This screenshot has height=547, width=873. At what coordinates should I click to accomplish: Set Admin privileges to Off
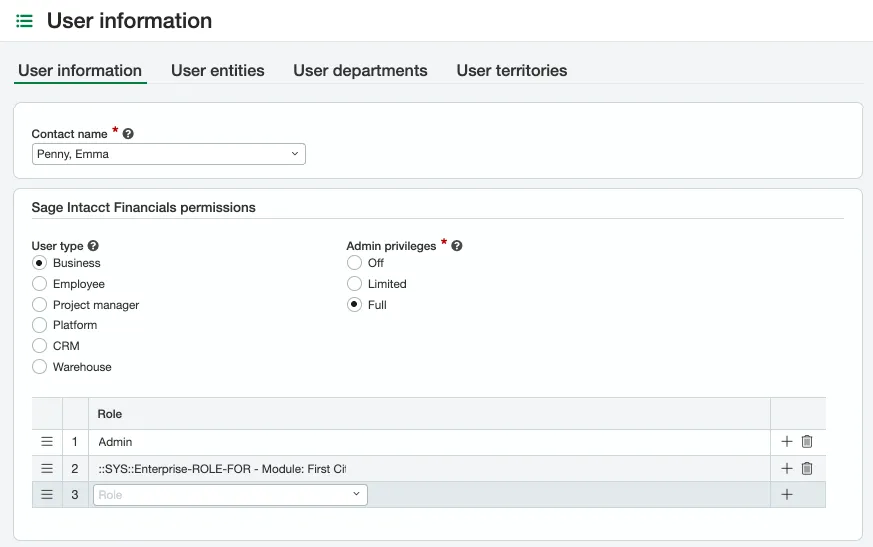(x=354, y=263)
